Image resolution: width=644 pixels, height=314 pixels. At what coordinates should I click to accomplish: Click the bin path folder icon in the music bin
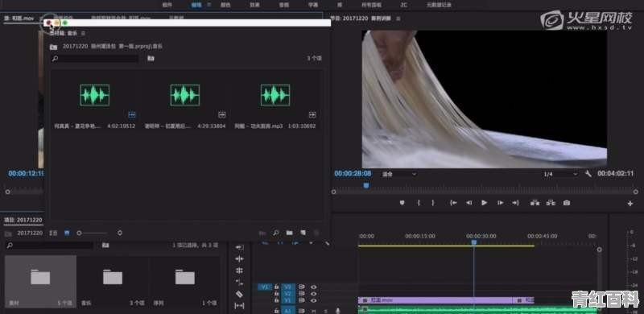[x=53, y=47]
